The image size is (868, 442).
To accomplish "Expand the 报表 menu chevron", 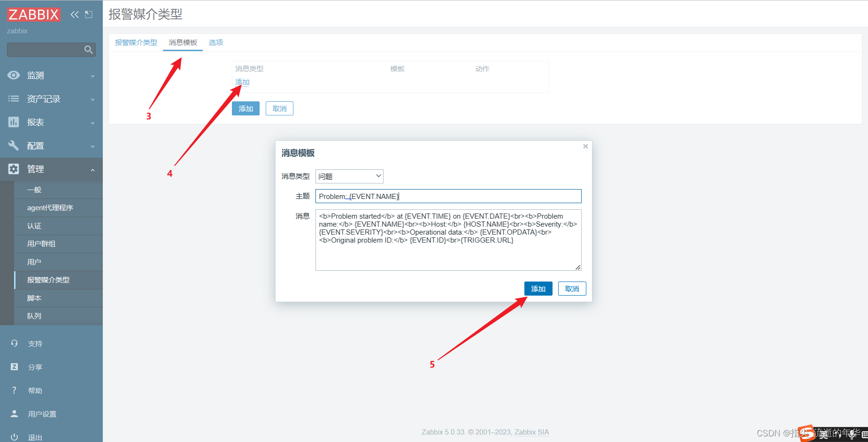I will tap(92, 123).
